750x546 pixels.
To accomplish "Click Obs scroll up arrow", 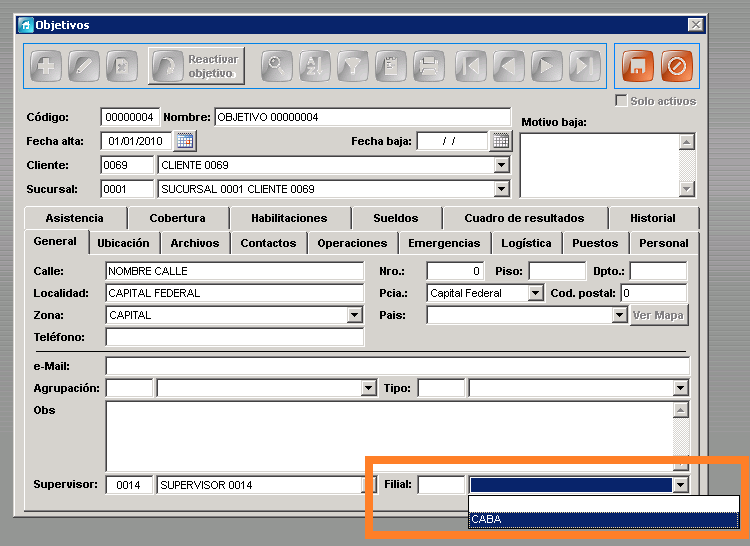I will [x=681, y=410].
